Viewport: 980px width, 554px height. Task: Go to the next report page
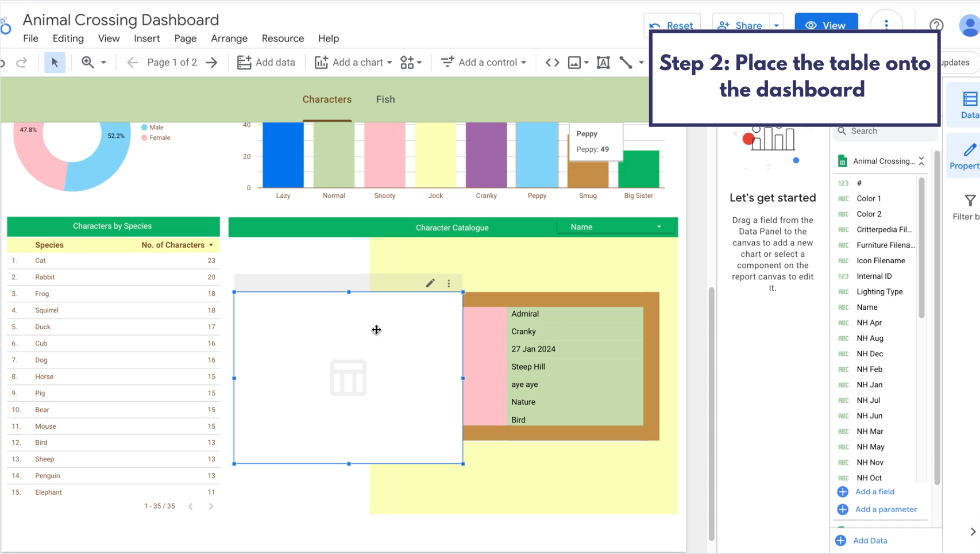[212, 63]
